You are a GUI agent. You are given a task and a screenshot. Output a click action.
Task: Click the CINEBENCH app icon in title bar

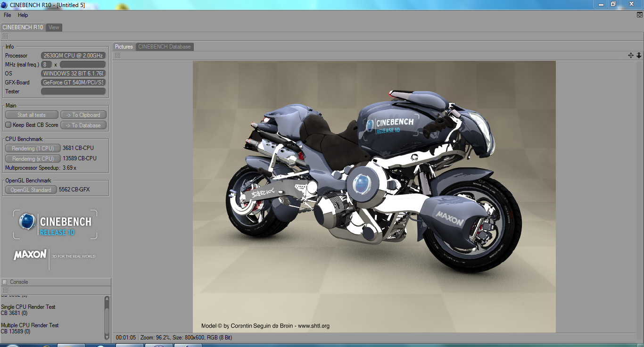coord(4,5)
